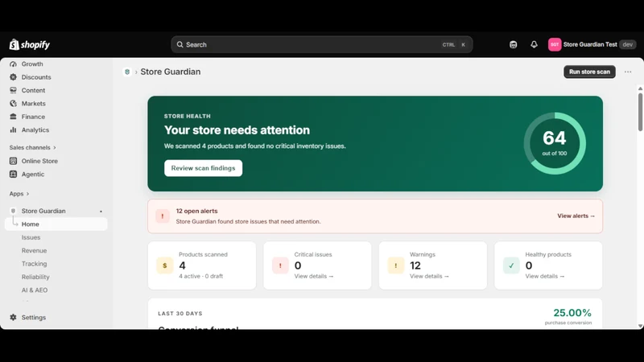The width and height of the screenshot is (644, 362).
Task: Open the Tracking page
Action: (x=34, y=264)
